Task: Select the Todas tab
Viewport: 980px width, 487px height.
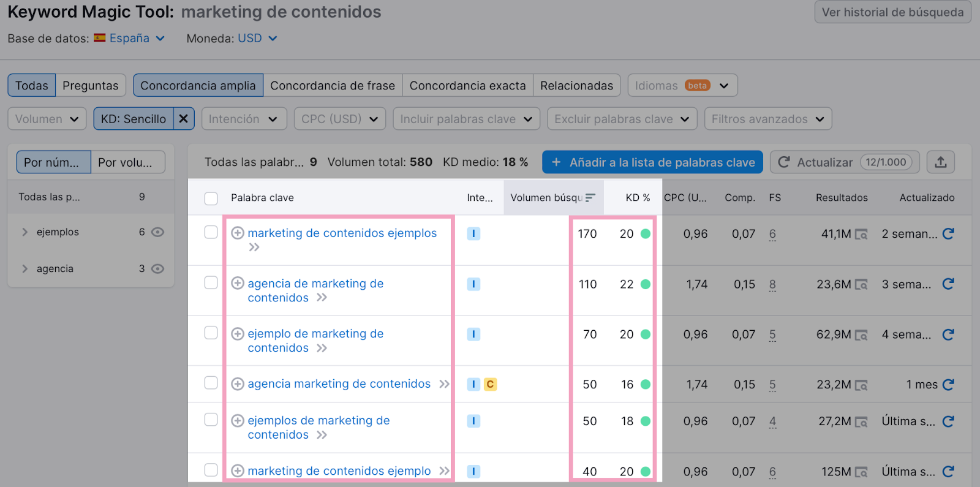Action: [32, 85]
